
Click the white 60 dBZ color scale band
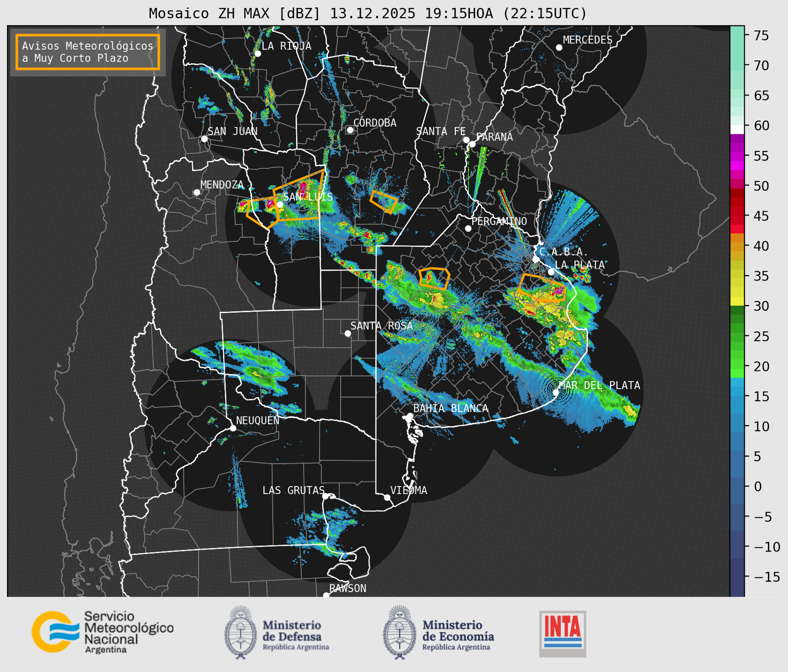point(737,129)
